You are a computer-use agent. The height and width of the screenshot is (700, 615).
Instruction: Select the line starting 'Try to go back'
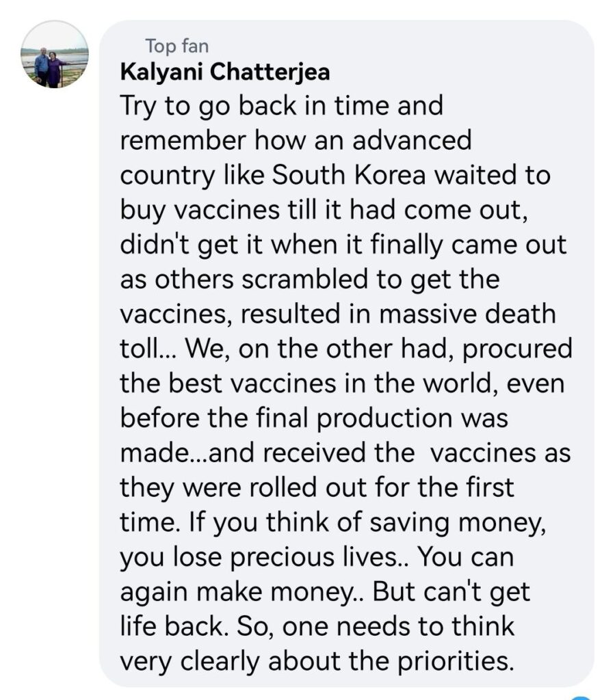281,107
